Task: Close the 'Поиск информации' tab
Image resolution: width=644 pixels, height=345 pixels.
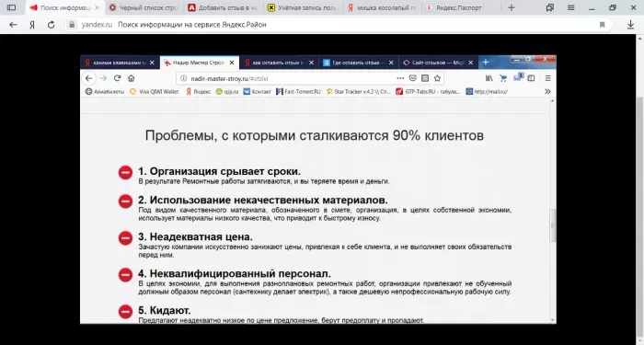Action: pyautogui.click(x=98, y=7)
